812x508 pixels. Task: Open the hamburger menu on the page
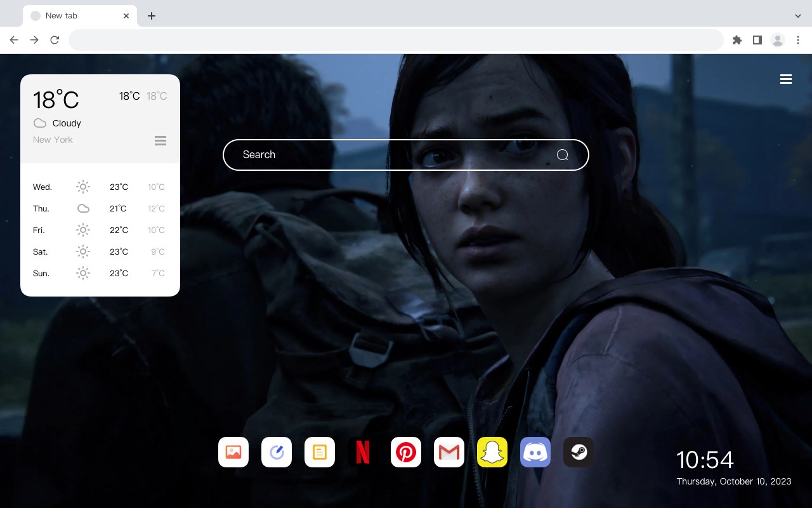coord(786,79)
